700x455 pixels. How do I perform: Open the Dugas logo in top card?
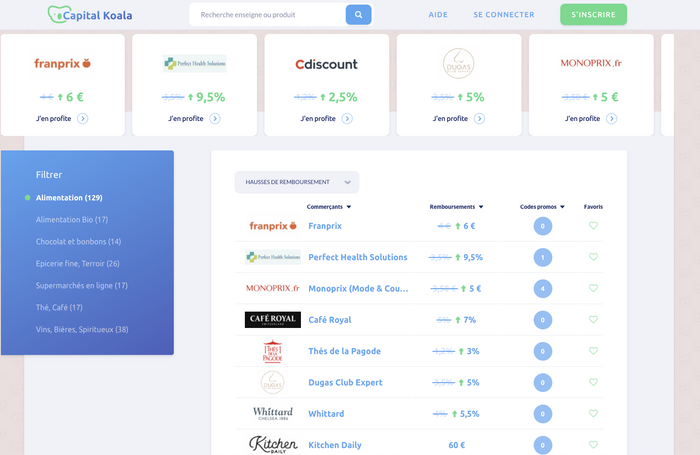458,63
